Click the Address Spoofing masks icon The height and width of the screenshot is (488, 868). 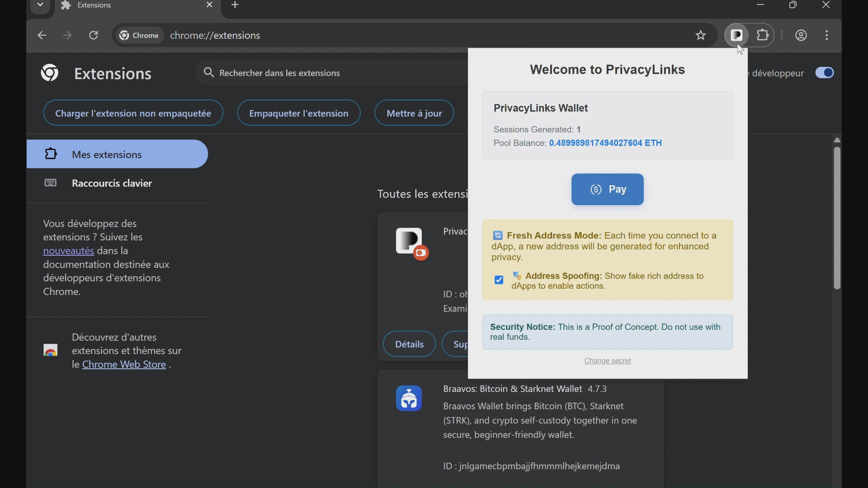pyautogui.click(x=517, y=276)
